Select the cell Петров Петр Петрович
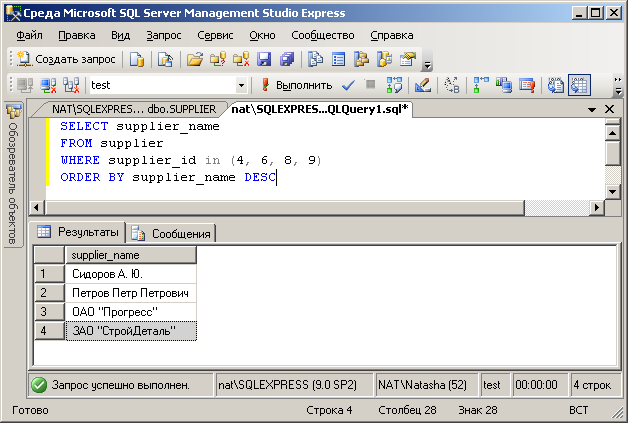The image size is (628, 423). [x=131, y=293]
